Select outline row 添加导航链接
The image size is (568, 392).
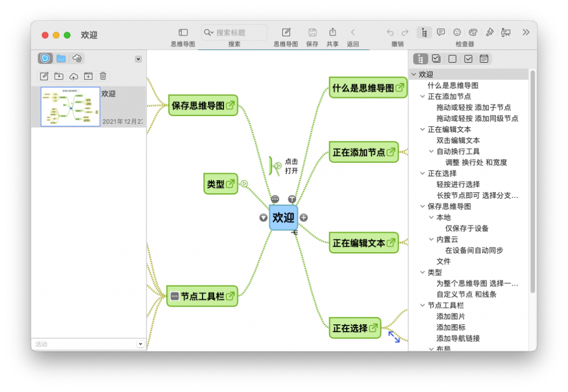(x=458, y=338)
